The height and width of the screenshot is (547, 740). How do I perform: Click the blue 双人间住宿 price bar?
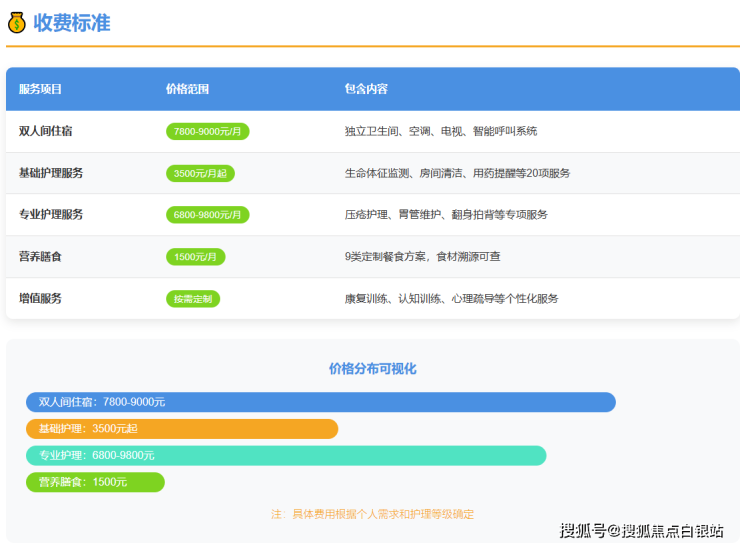point(320,402)
